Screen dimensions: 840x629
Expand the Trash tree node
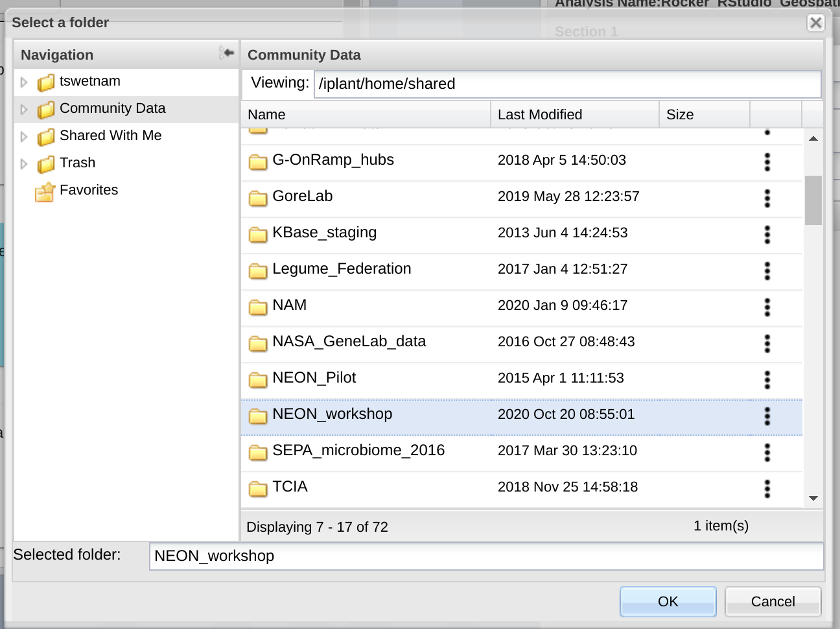click(x=24, y=164)
